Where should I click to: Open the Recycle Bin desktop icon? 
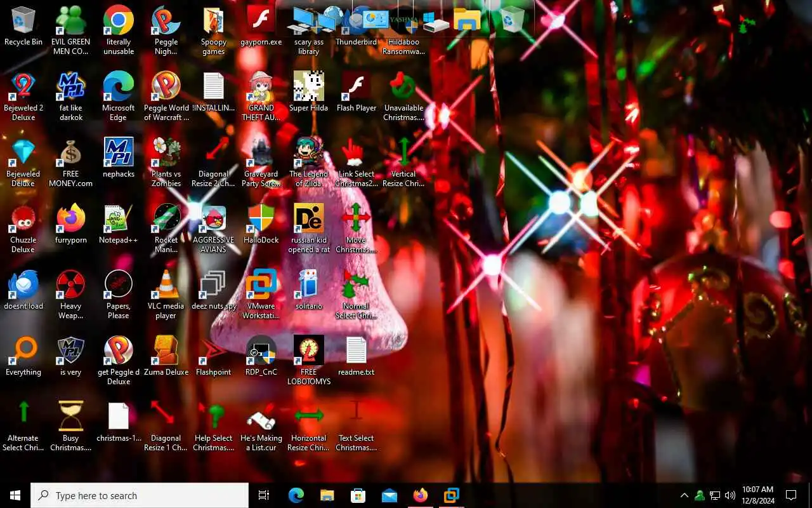tap(23, 27)
